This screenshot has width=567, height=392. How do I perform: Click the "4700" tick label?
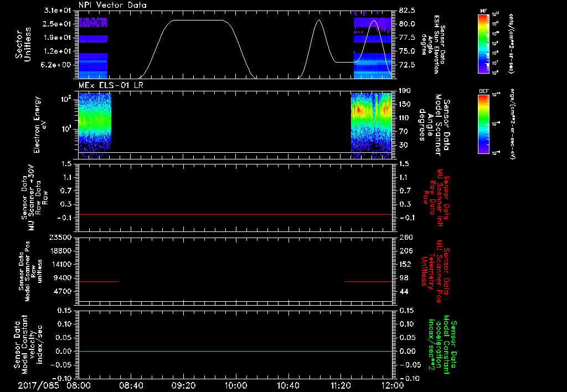62,291
